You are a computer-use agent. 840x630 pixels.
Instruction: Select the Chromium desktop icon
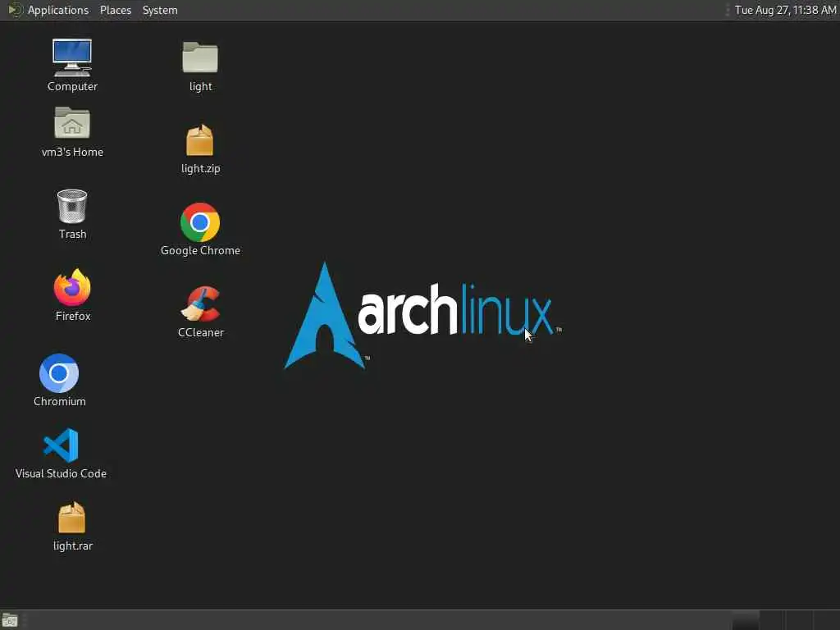59,373
